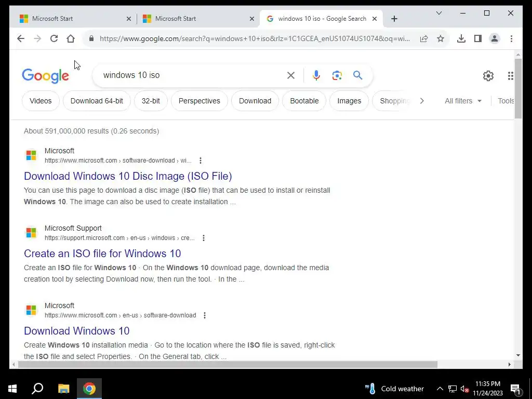Open the Cold weather widget
The width and height of the screenshot is (532, 399).
(x=394, y=389)
